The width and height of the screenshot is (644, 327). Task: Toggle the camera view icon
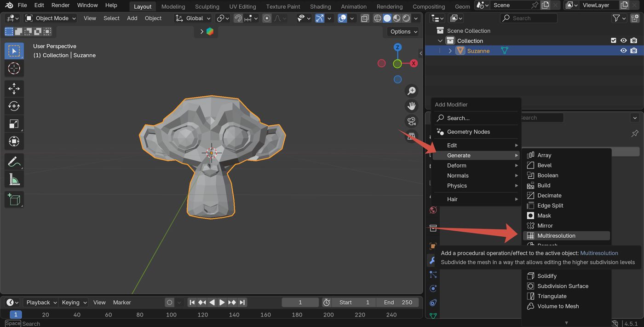point(411,121)
